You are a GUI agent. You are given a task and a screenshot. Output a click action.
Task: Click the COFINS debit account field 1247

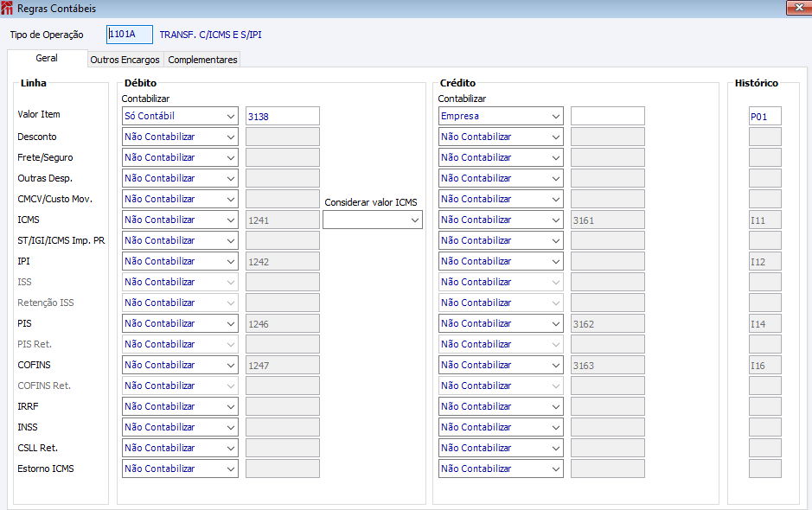(x=282, y=365)
